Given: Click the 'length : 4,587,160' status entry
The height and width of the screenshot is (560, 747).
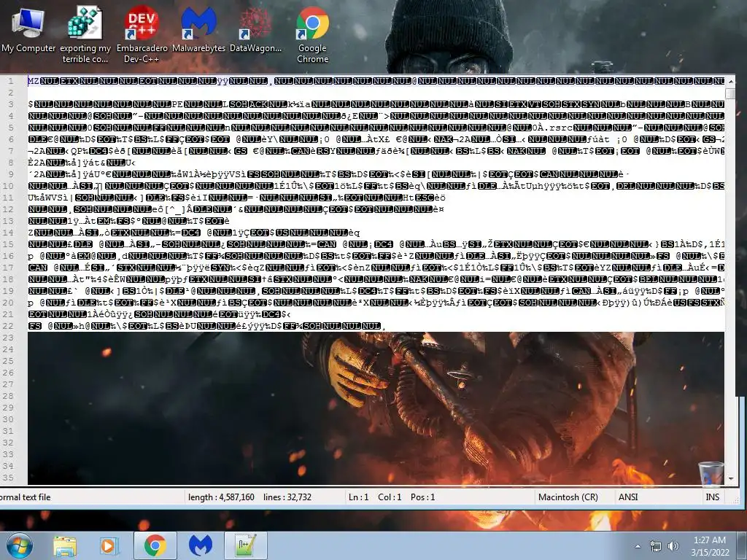Looking at the screenshot, I should point(221,497).
